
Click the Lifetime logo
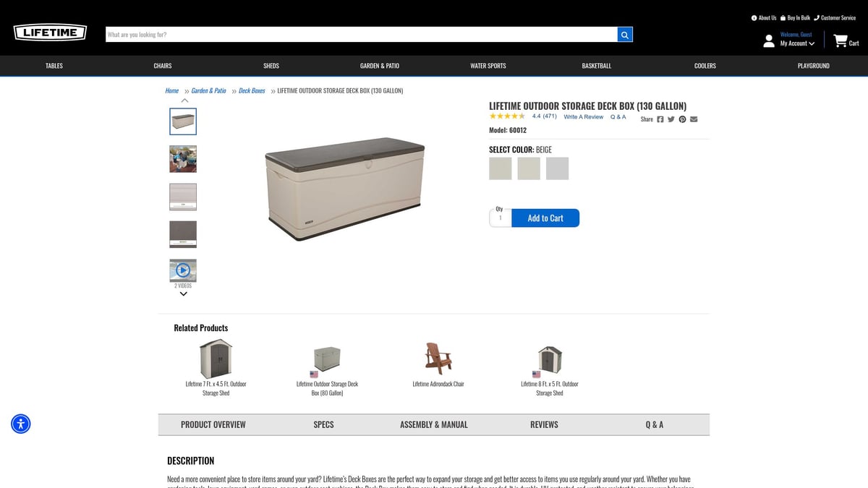50,33
